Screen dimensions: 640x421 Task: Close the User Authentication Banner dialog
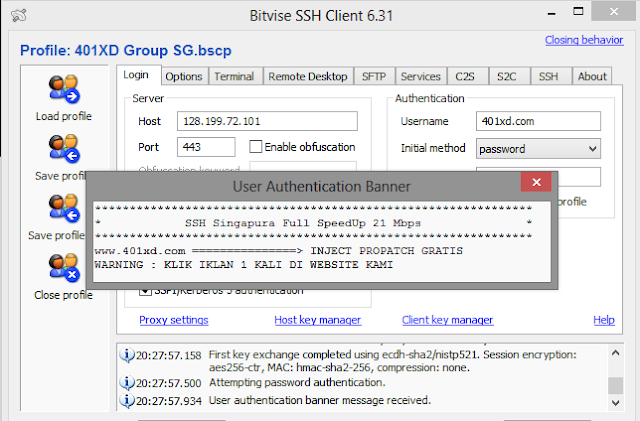(x=536, y=182)
